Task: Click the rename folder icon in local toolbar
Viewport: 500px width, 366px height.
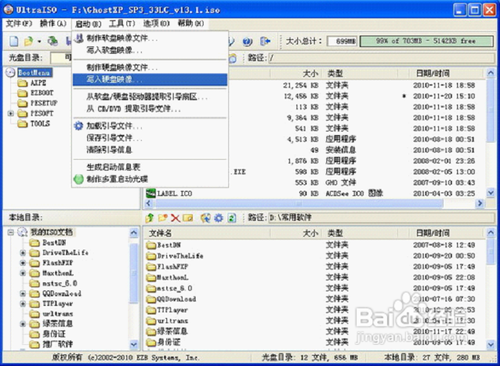Action: click(x=188, y=218)
